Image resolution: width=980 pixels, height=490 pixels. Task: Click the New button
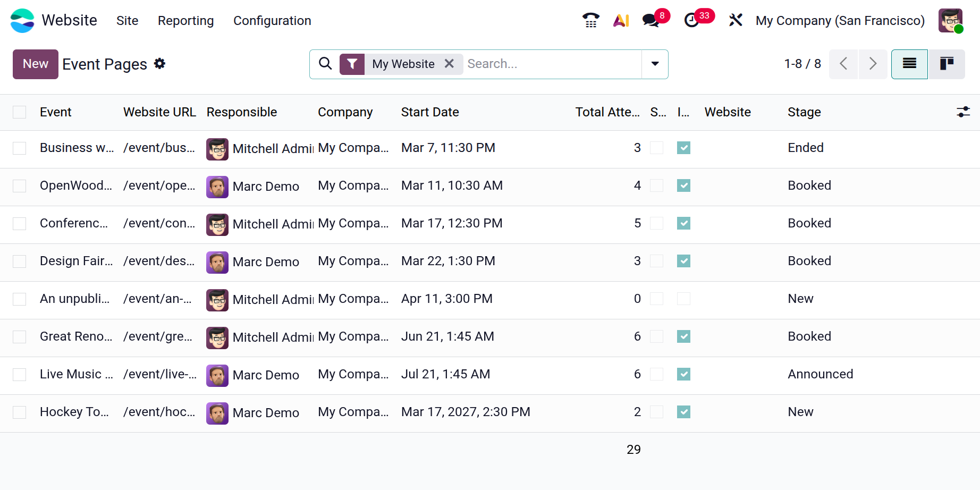coord(36,64)
